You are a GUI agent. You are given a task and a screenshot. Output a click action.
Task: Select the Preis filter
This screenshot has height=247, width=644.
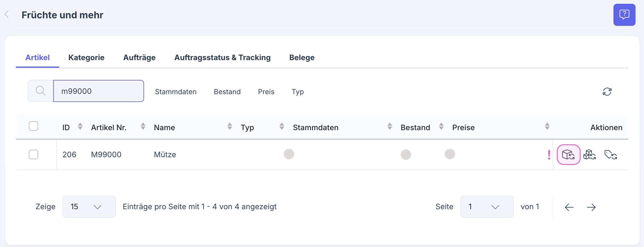coord(266,92)
